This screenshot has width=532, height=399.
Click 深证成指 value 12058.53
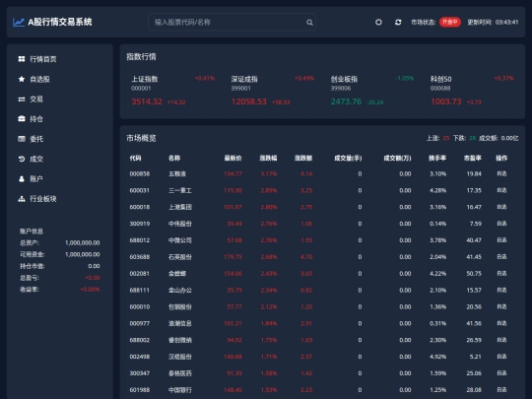[x=248, y=101]
